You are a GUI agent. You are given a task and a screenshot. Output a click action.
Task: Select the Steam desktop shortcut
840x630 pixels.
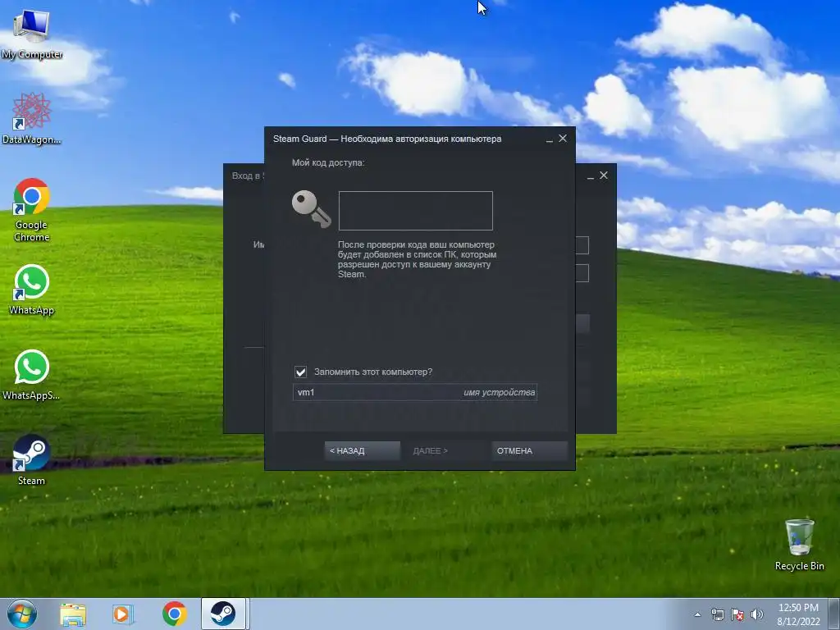click(32, 460)
